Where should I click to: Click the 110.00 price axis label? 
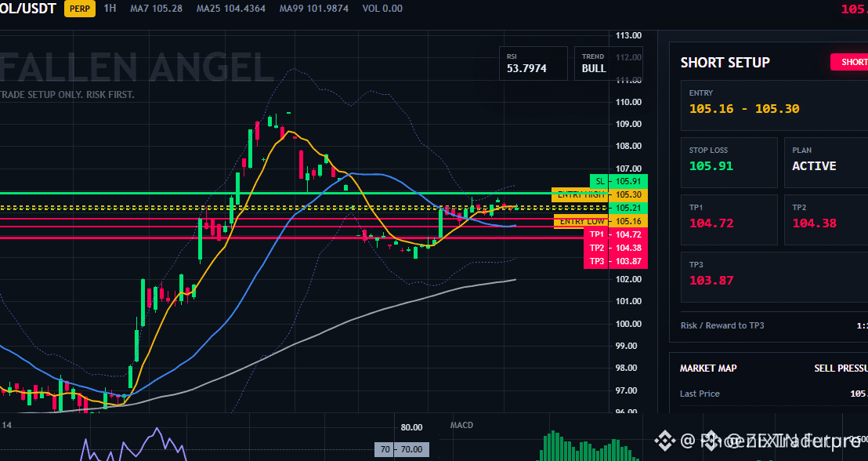tap(628, 102)
